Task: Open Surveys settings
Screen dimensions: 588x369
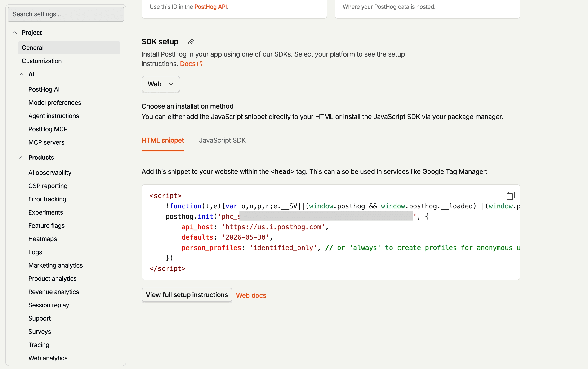Action: click(72, 332)
